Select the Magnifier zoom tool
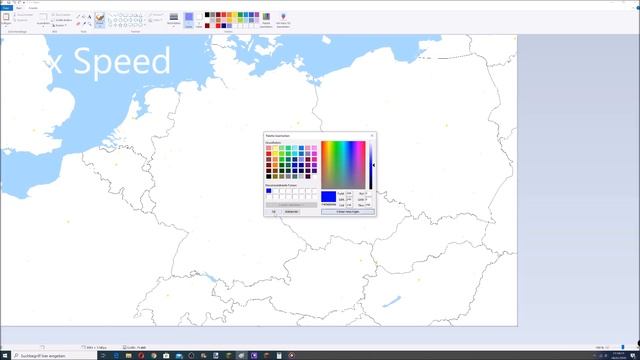640x360 pixels. 89,24
